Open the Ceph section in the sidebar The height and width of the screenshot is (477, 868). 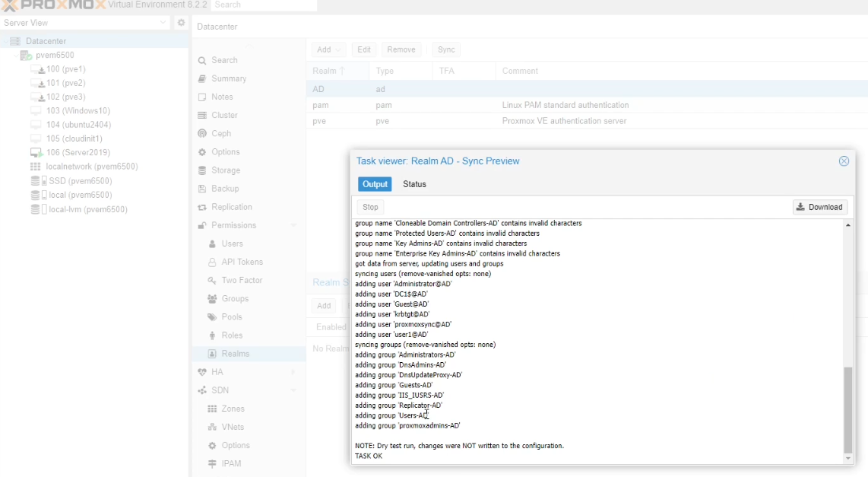220,134
